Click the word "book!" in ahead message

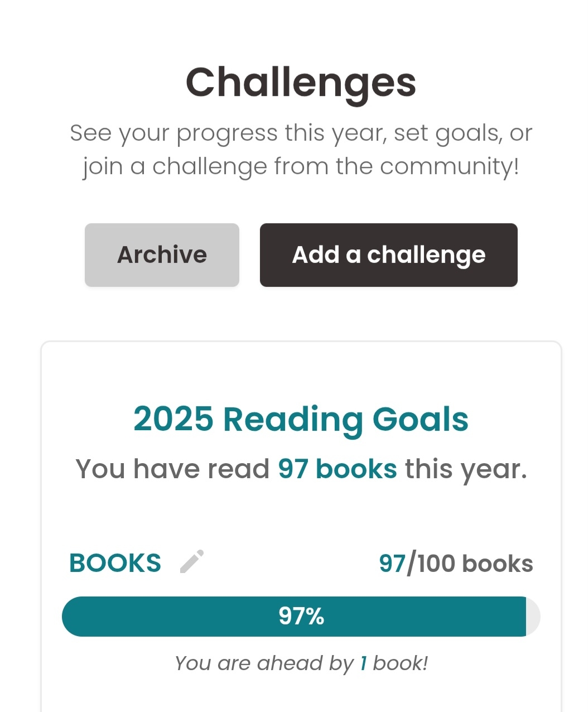[x=400, y=663]
